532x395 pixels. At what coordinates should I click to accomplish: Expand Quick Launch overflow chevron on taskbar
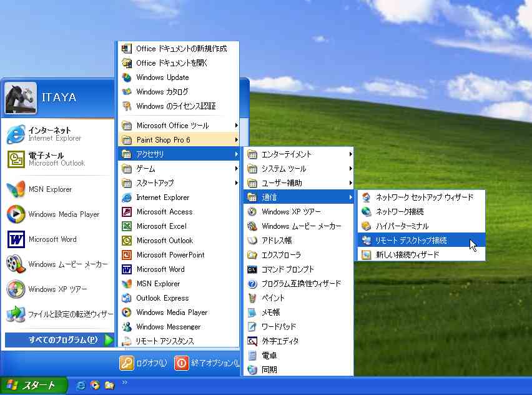(124, 382)
